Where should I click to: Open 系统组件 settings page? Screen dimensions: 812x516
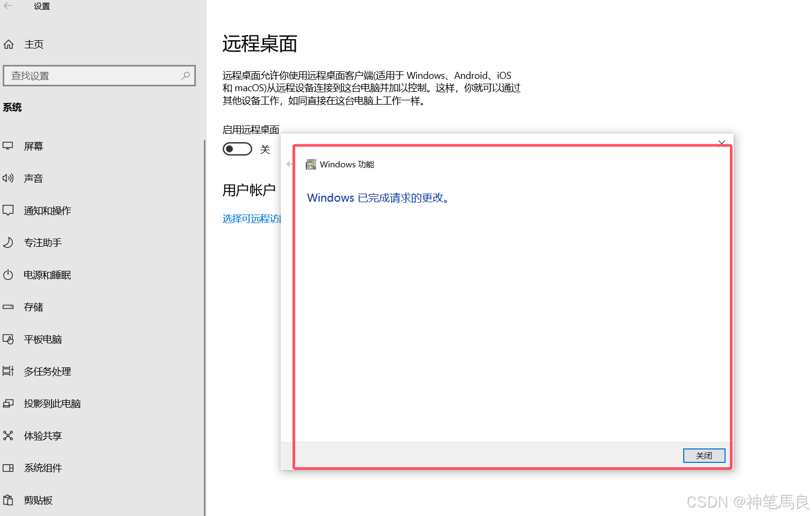click(x=43, y=468)
